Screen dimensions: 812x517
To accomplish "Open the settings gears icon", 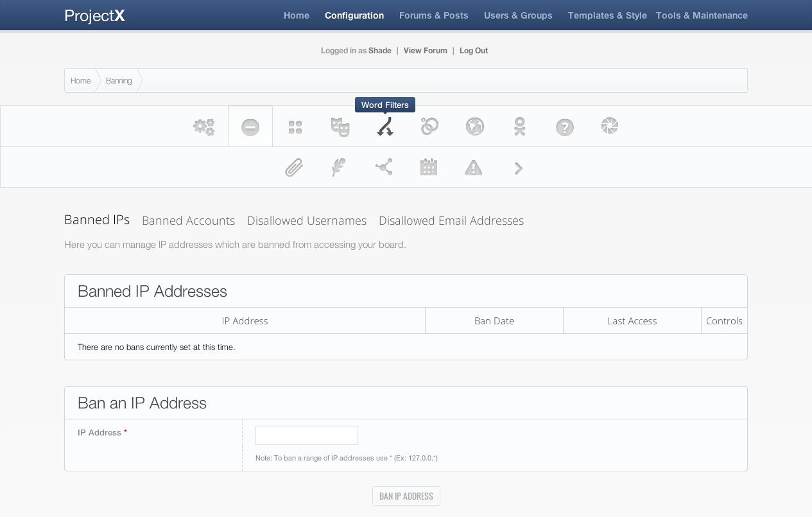I will tap(204, 127).
